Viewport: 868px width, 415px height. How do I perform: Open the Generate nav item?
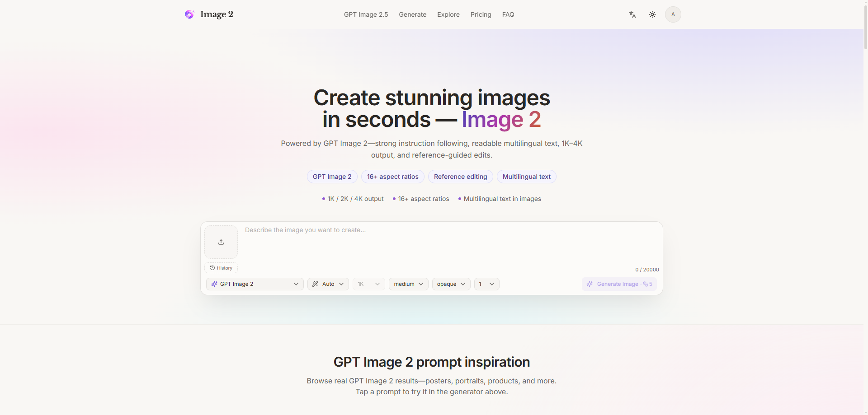[413, 14]
